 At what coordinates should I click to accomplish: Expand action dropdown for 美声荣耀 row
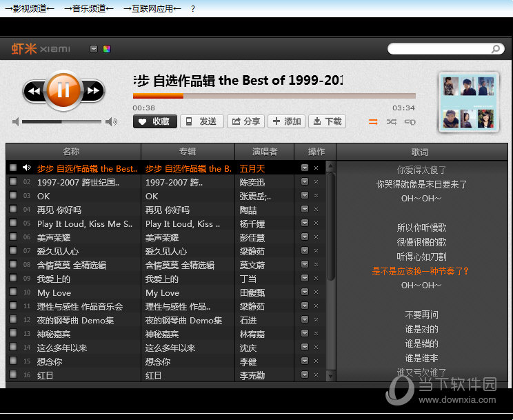coord(305,237)
